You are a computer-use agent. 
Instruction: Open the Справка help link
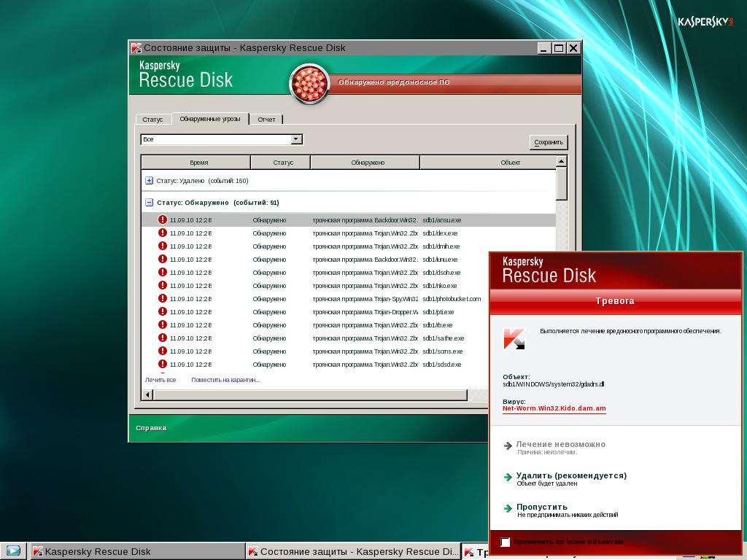tap(151, 427)
